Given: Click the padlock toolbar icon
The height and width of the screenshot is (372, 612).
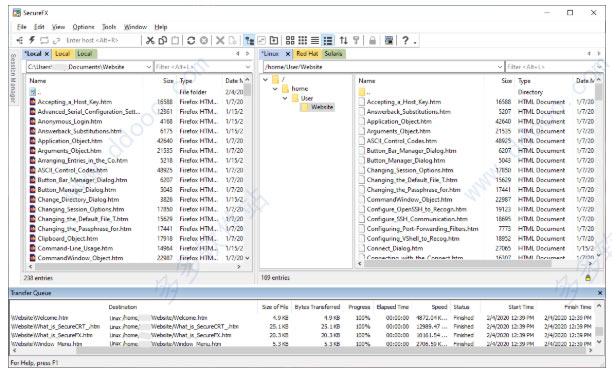Looking at the screenshot, I should (372, 40).
